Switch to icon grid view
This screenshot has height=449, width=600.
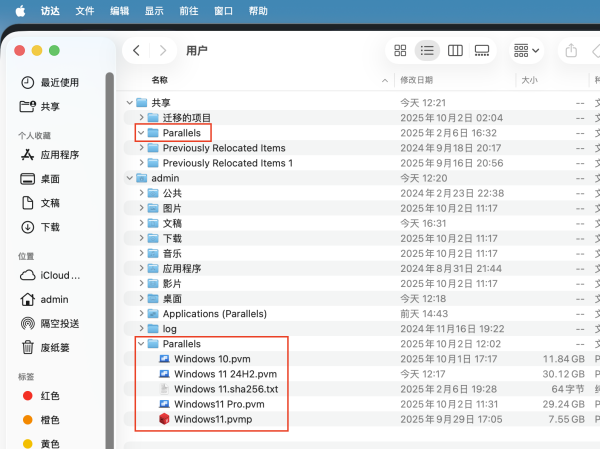coord(400,50)
